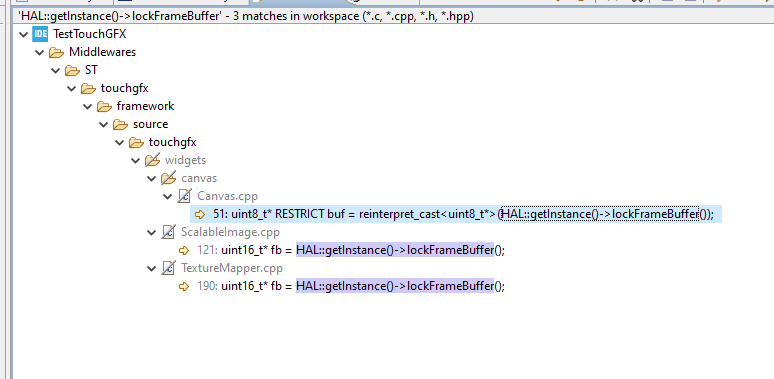Collapse the TestTouchGFX project node
Viewport: 774px width, 379px height.
[x=23, y=35]
